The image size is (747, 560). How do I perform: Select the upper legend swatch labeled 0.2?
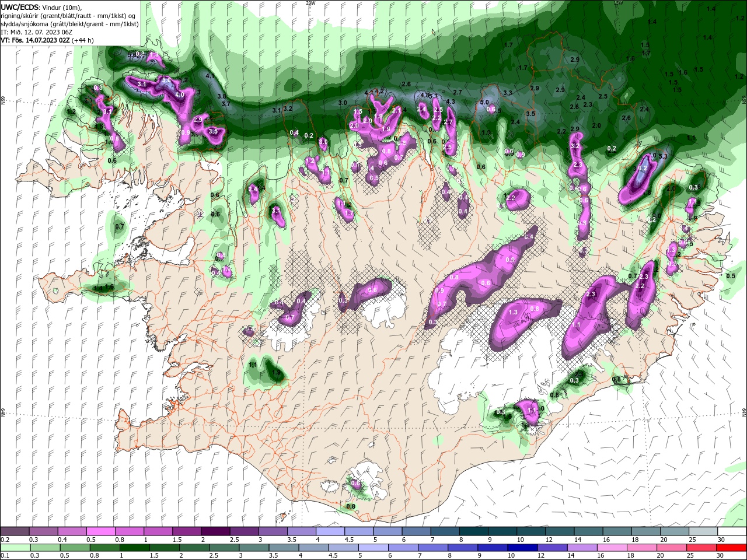tap(15, 531)
